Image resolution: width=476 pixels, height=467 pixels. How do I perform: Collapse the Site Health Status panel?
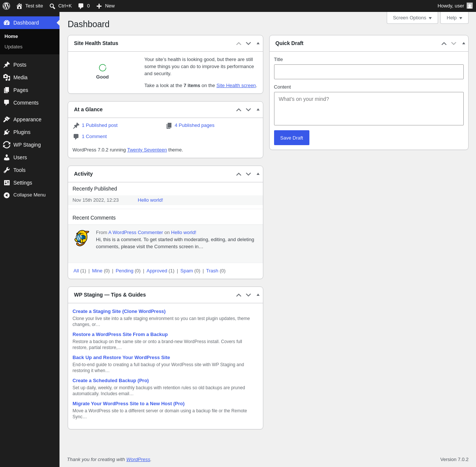258,43
